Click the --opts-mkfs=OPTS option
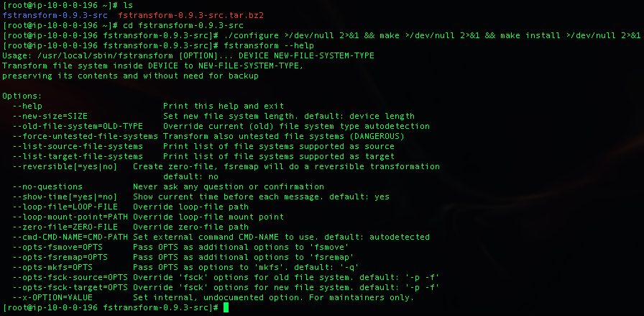This screenshot has width=644, height=316. 47,267
